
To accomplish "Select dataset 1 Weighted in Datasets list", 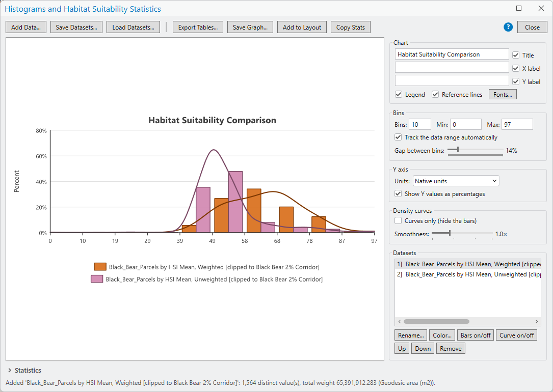I will click(468, 264).
